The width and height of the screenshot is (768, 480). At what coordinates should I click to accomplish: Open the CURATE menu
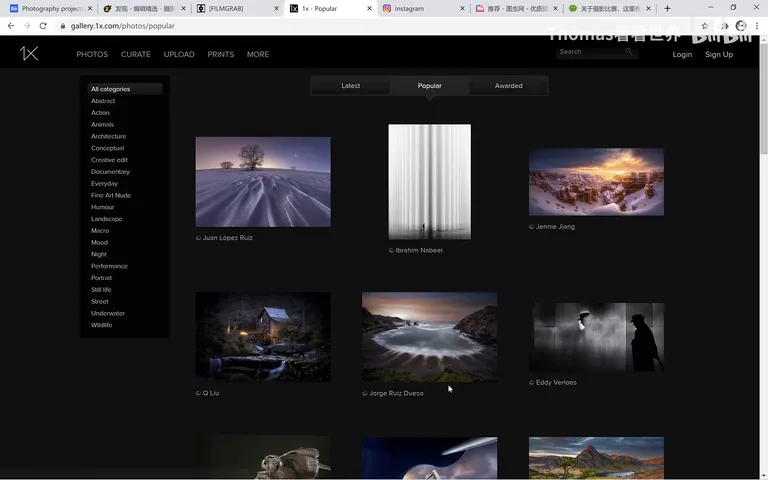coord(136,54)
